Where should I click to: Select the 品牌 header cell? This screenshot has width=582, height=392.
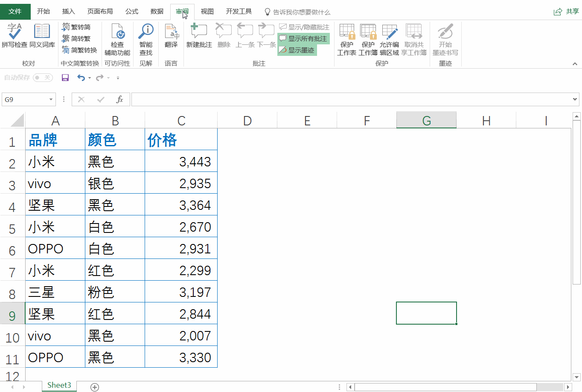pos(55,139)
